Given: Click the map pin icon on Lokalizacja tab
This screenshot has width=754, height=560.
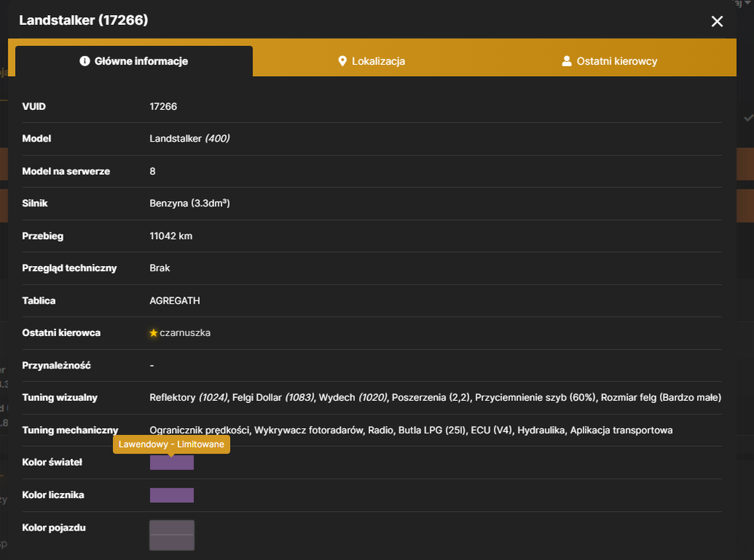Looking at the screenshot, I should click(342, 61).
